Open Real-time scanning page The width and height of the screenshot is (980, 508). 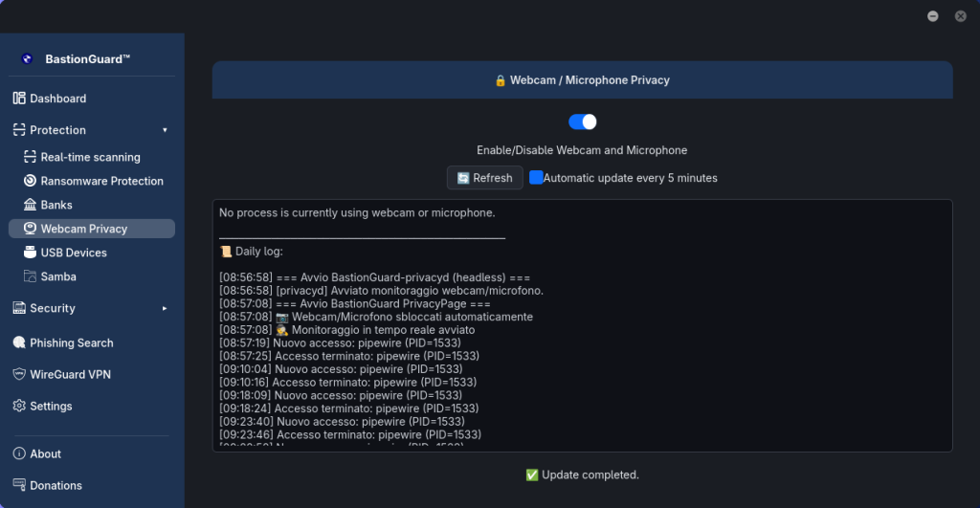pos(92,157)
